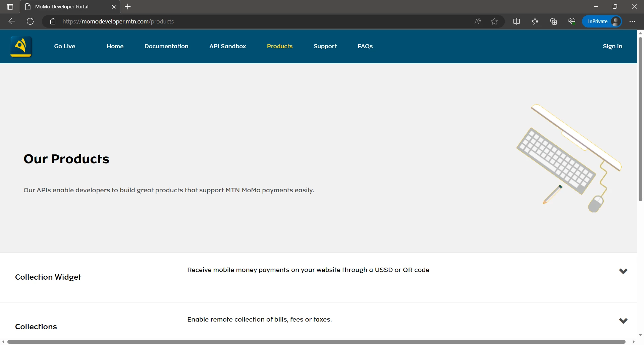644x345 pixels.
Task: Select the MoMo Developer Portal browser tab
Action: pyautogui.click(x=70, y=7)
